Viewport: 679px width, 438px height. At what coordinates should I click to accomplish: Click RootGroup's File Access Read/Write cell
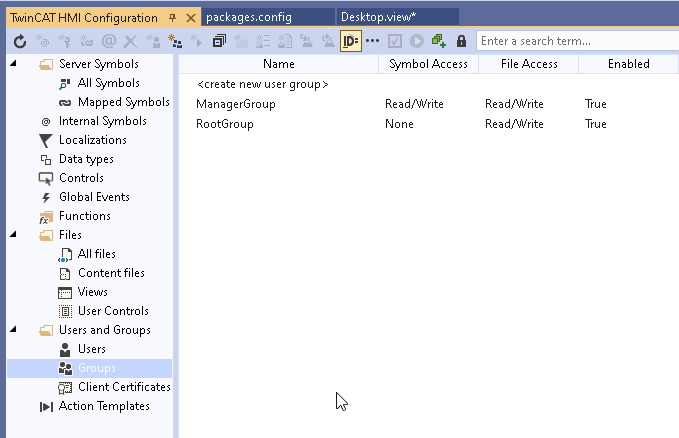(x=514, y=124)
